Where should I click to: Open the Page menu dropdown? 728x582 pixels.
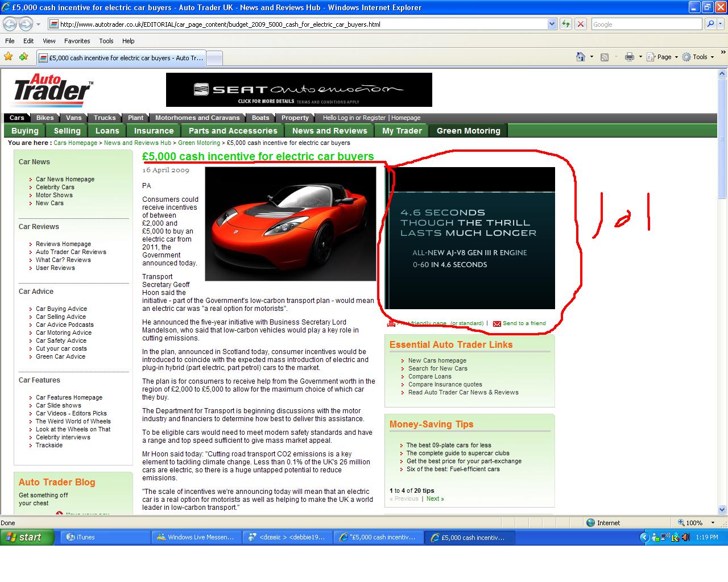tap(664, 57)
